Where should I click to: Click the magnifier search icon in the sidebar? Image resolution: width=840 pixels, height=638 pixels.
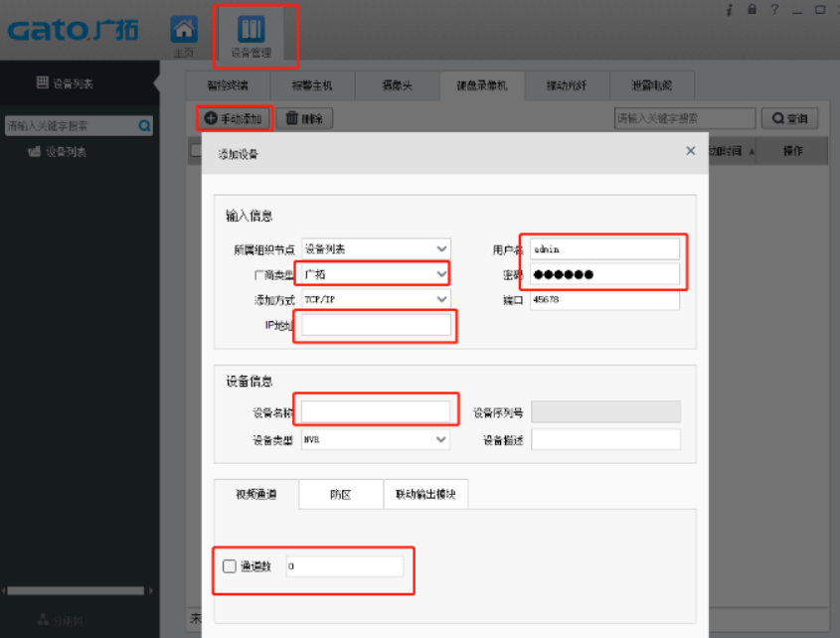144,125
